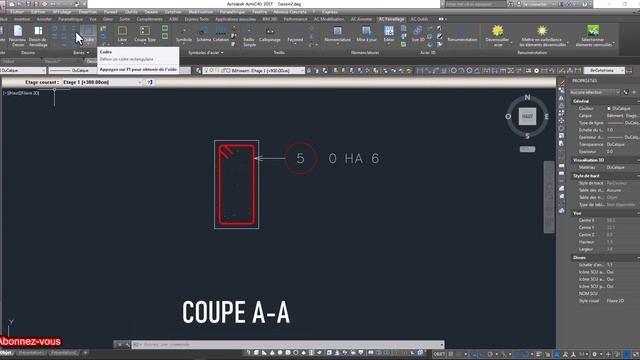Click the Style visuel Filaire 2D value
The height and width of the screenshot is (360, 640).
tap(615, 301)
